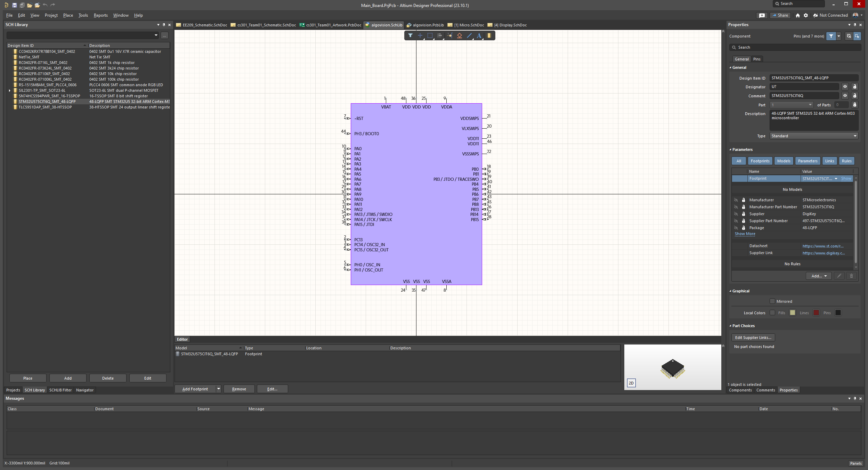Click the Home icon in the top bar
Screen dimensions: 868x470
pos(798,15)
